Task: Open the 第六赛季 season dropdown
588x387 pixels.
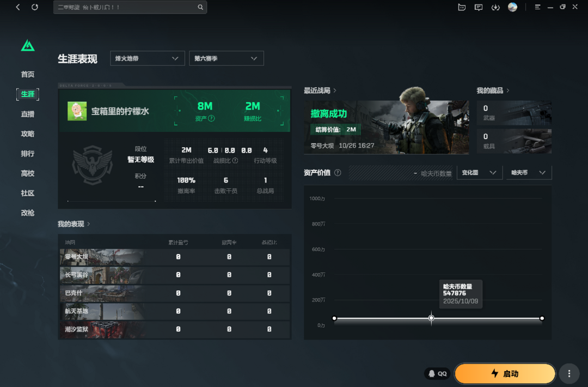Action: click(226, 58)
